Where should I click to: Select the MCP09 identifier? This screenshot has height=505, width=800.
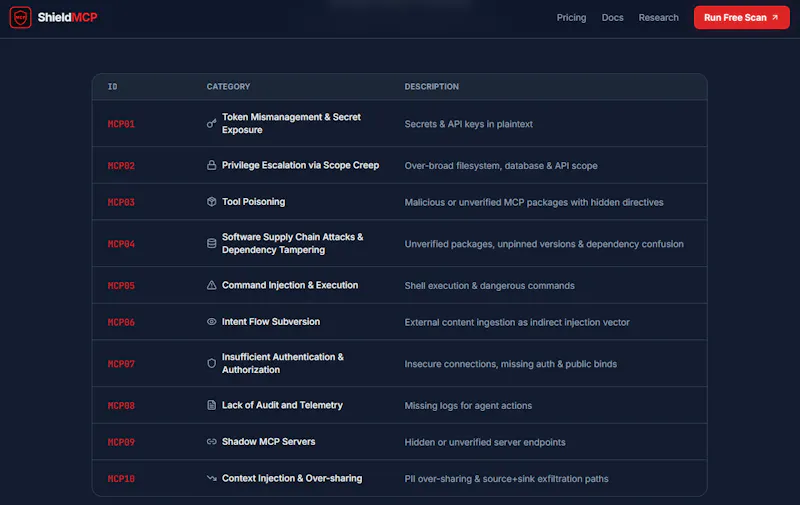tap(121, 442)
